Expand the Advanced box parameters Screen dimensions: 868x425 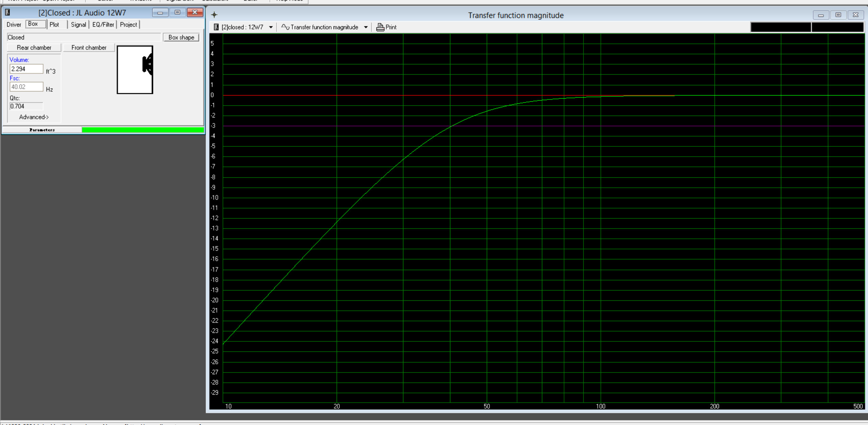pyautogui.click(x=34, y=117)
